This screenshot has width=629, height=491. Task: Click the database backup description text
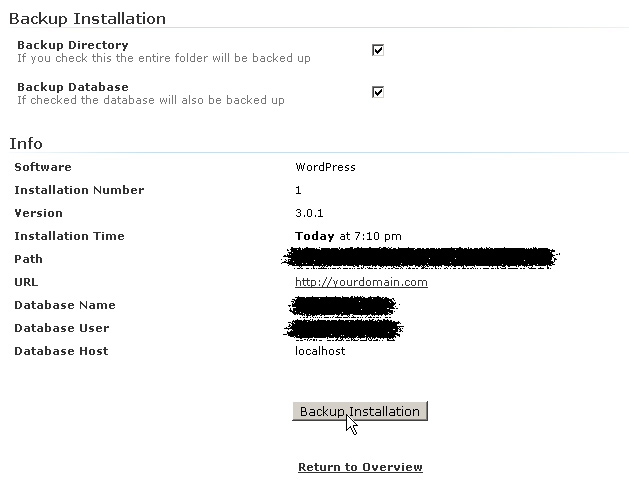(x=150, y=100)
